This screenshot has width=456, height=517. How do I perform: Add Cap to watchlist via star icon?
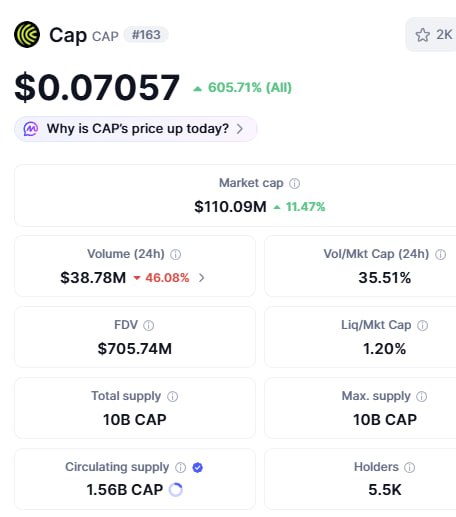(x=423, y=35)
